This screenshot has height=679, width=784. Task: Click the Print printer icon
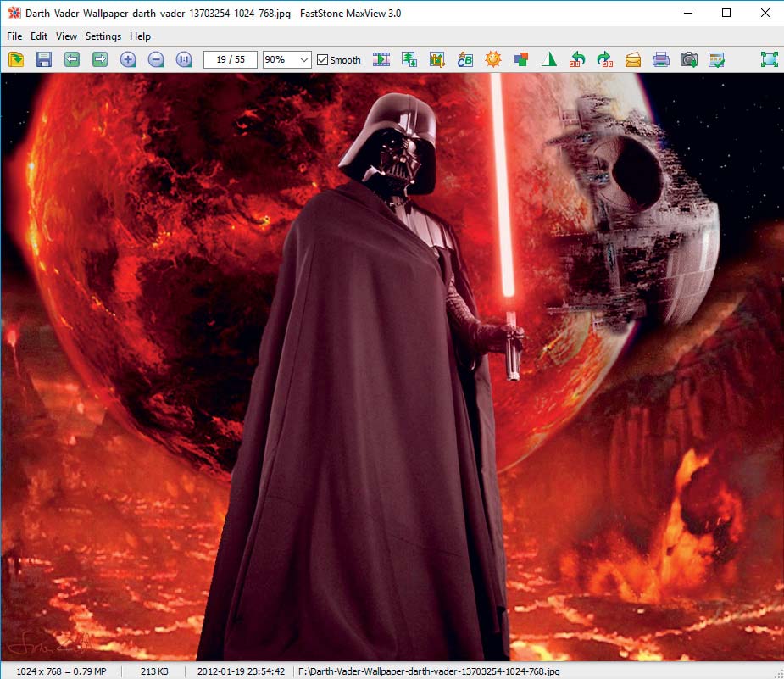[661, 59]
